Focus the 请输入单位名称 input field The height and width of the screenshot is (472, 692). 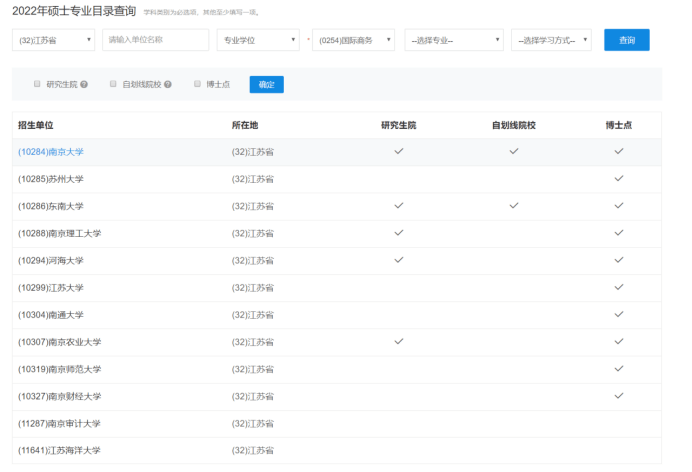coord(155,40)
